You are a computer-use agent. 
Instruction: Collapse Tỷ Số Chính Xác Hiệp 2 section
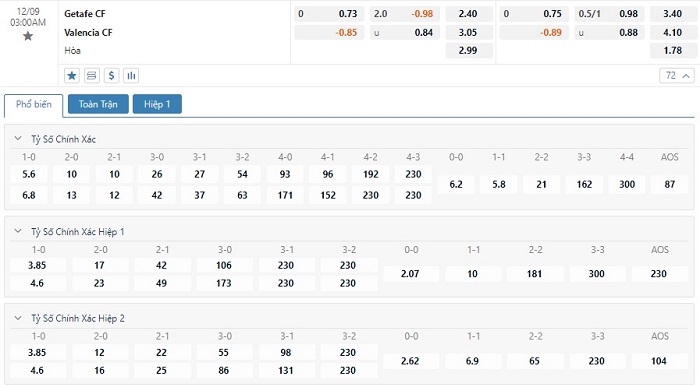pyautogui.click(x=18, y=318)
